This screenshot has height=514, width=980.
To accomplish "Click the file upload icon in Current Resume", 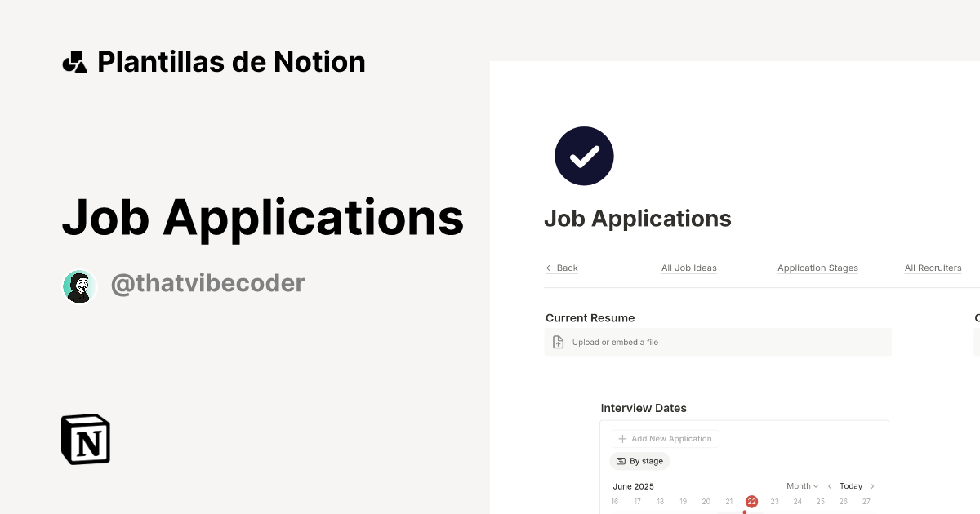I will (559, 342).
